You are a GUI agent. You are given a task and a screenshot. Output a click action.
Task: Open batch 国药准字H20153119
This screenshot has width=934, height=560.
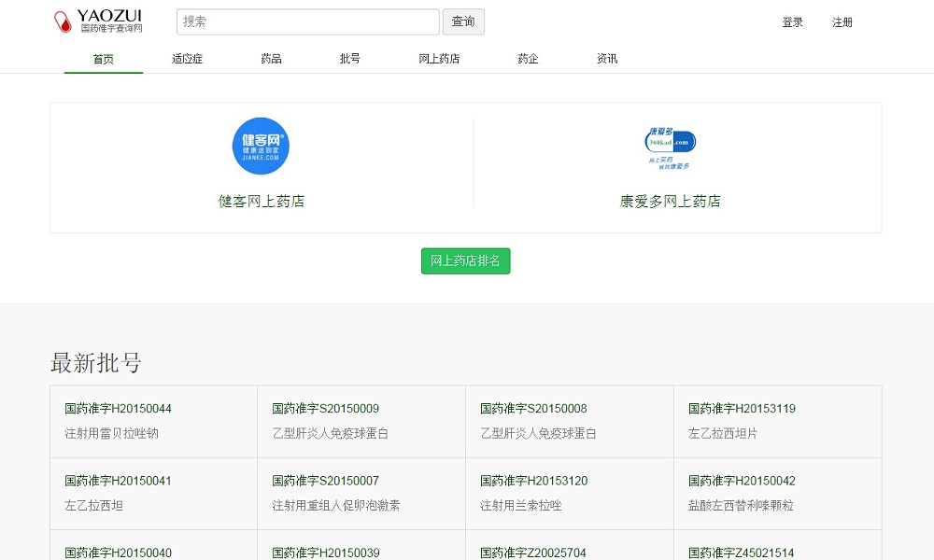click(742, 409)
